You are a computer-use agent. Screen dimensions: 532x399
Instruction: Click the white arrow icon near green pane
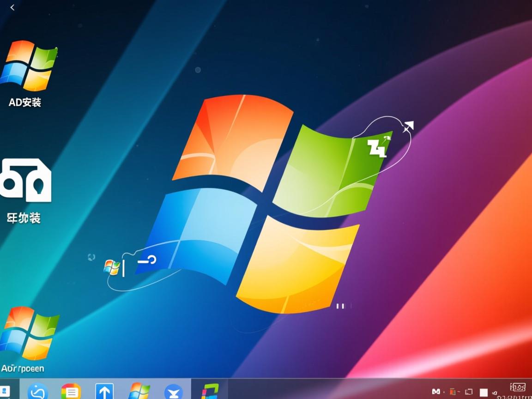click(408, 127)
